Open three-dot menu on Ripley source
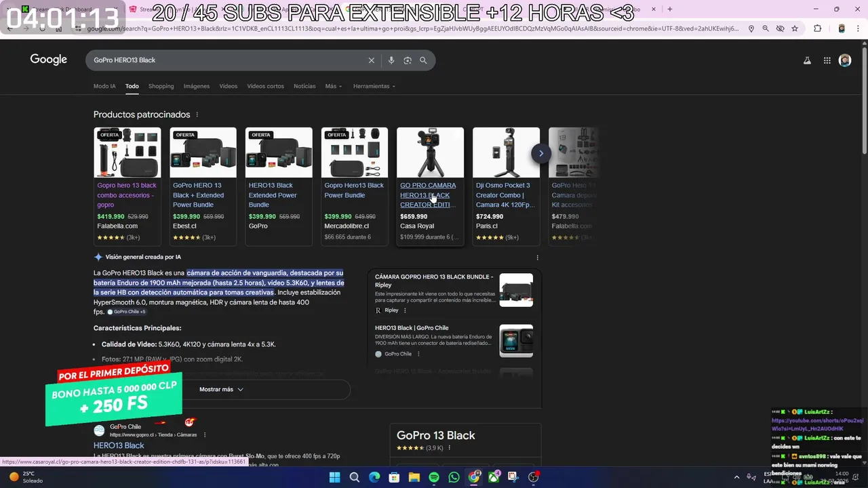This screenshot has width=868, height=488. point(405,310)
